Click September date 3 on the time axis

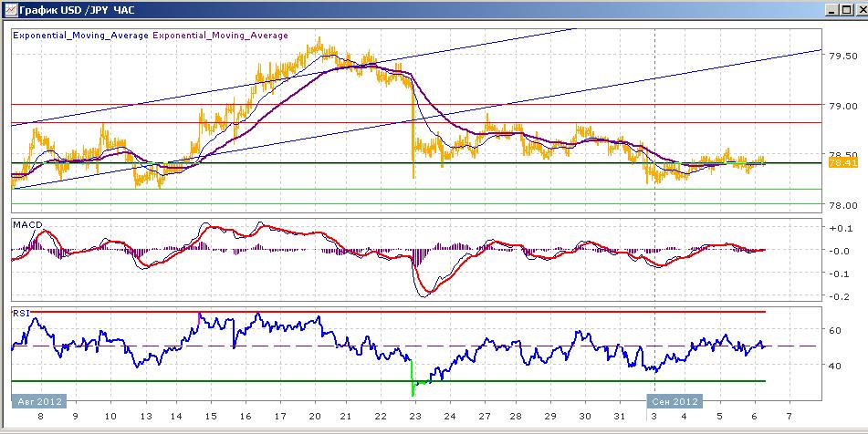click(654, 417)
